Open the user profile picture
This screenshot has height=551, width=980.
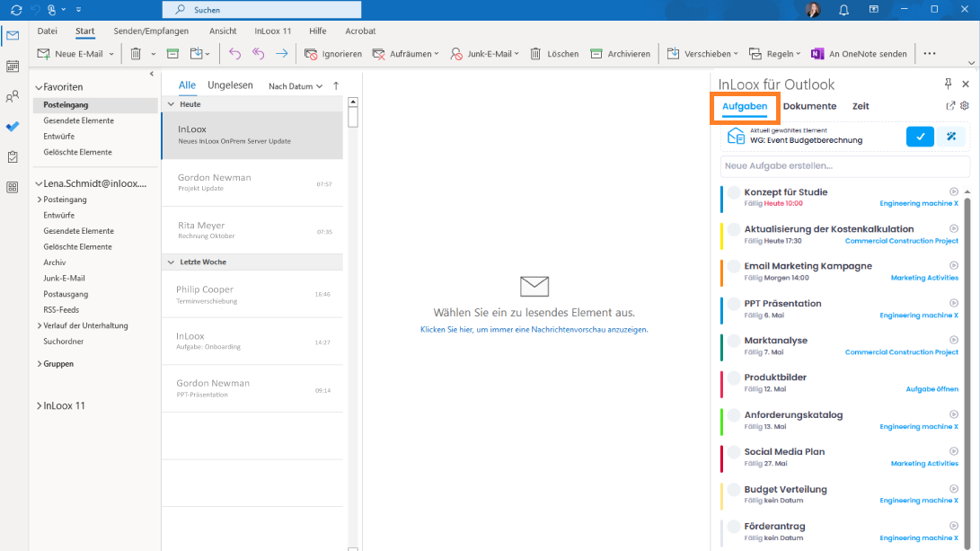813,9
